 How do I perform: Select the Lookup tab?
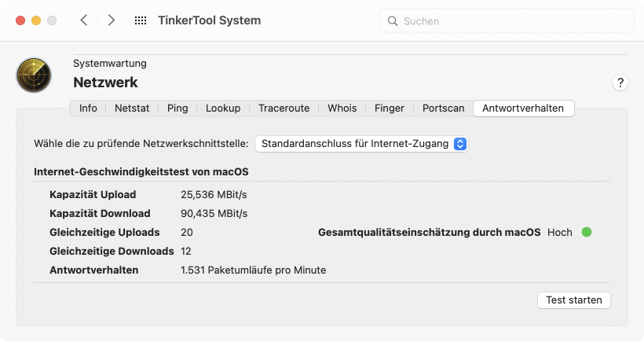tap(223, 108)
